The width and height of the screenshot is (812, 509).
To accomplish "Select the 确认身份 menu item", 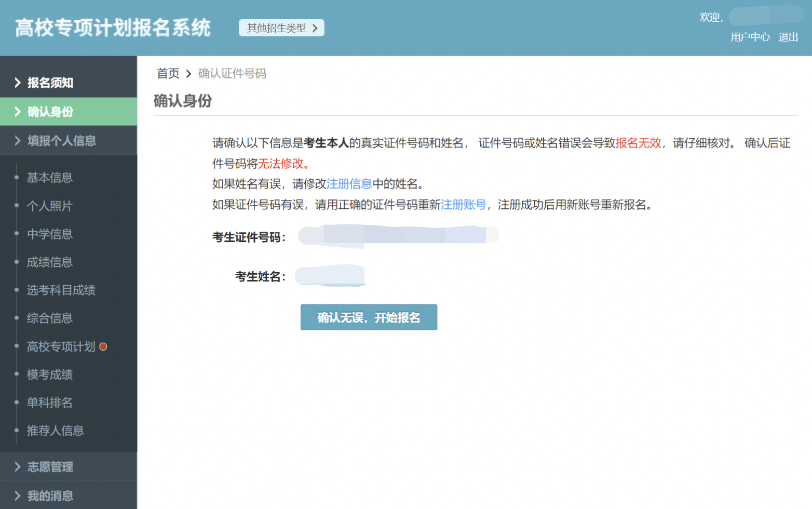I will click(x=50, y=112).
